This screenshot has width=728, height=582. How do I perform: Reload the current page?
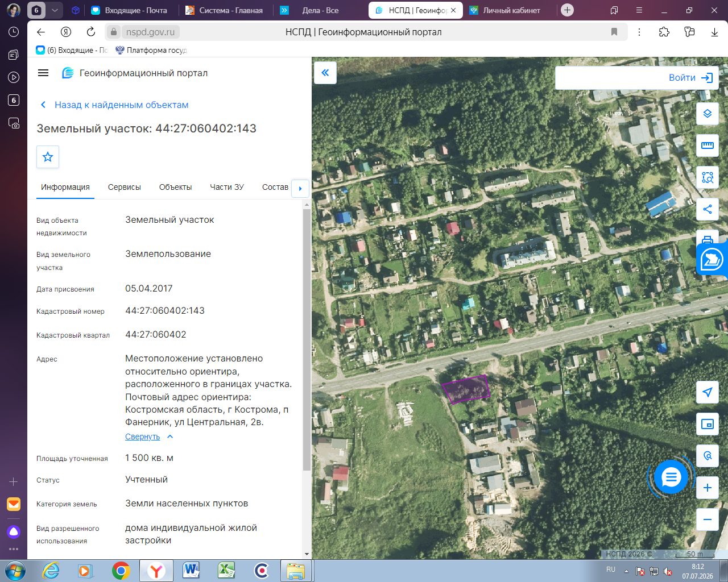coord(91,32)
